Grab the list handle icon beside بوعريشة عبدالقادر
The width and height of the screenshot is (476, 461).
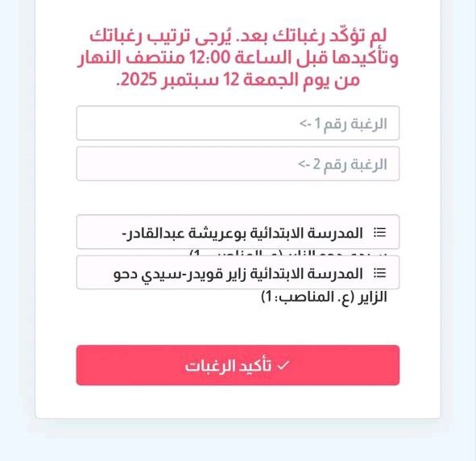pyautogui.click(x=380, y=233)
